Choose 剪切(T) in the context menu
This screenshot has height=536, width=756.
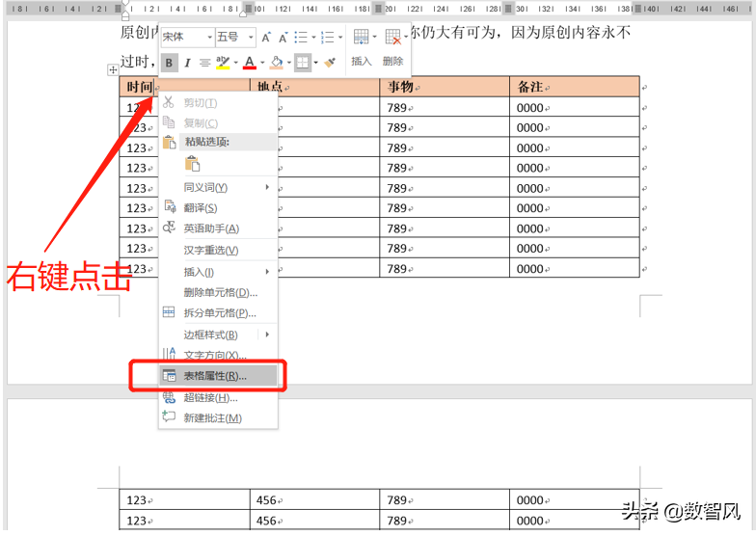coord(218,102)
